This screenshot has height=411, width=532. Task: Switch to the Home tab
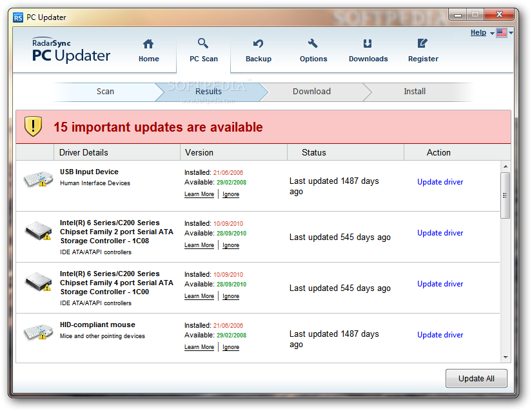click(148, 50)
